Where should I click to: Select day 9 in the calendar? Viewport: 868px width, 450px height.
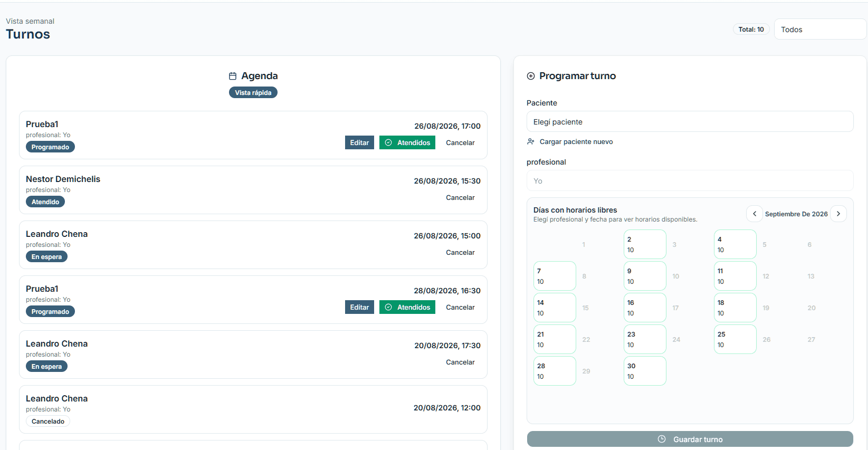[x=645, y=276]
